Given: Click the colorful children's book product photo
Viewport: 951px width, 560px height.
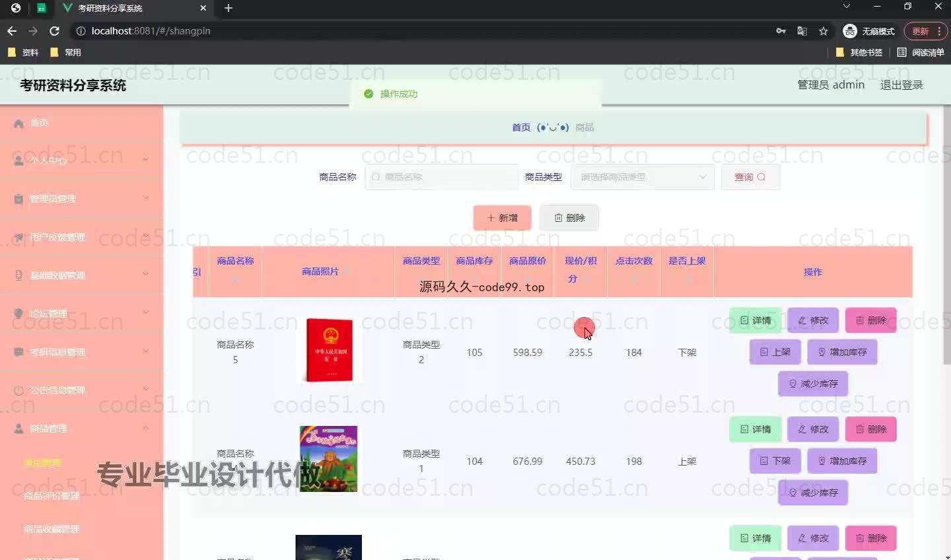Looking at the screenshot, I should point(328,459).
